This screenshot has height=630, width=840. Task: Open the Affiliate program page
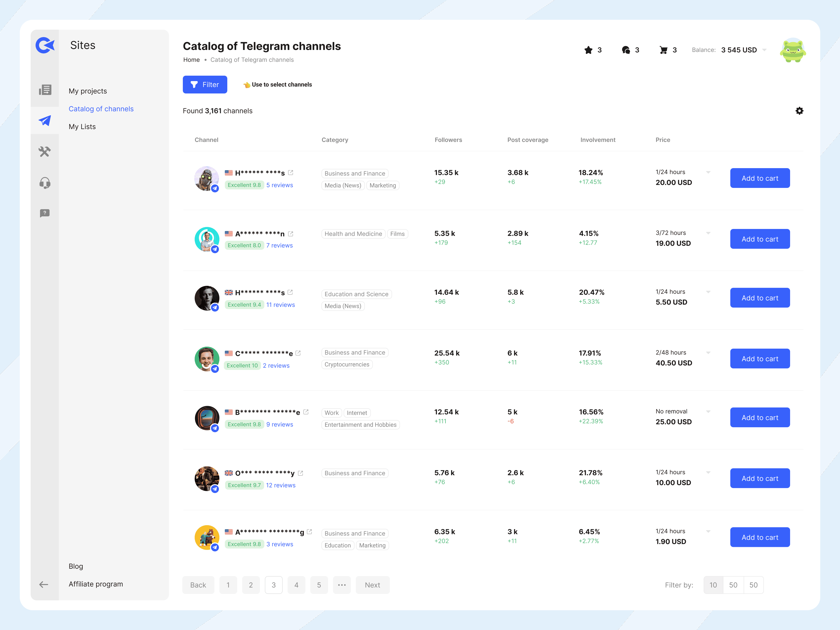click(96, 584)
